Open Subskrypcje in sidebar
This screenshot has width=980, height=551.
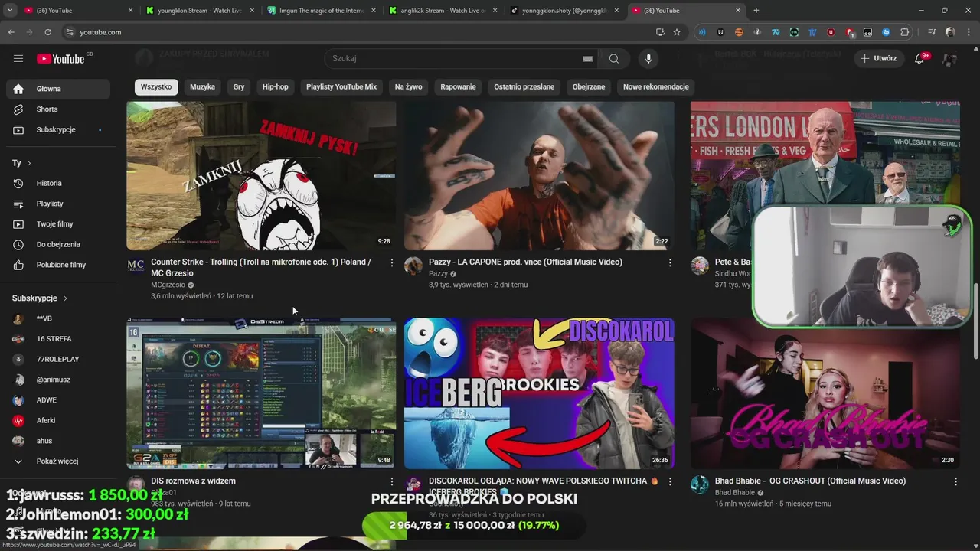click(x=58, y=129)
